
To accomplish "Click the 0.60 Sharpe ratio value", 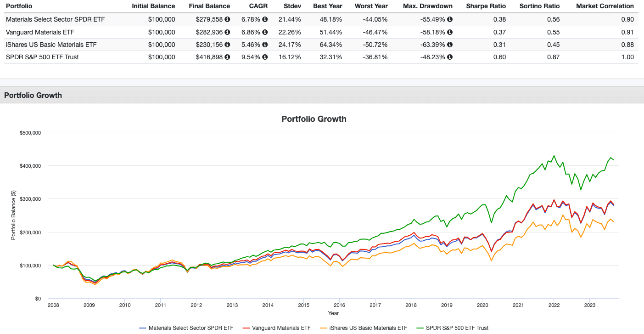I will click(x=499, y=57).
